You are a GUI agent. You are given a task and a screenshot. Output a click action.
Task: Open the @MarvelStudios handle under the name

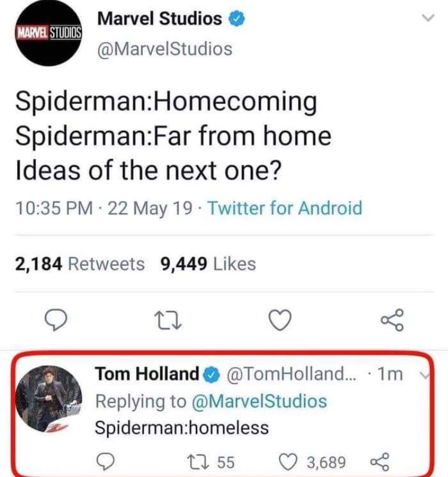(164, 48)
